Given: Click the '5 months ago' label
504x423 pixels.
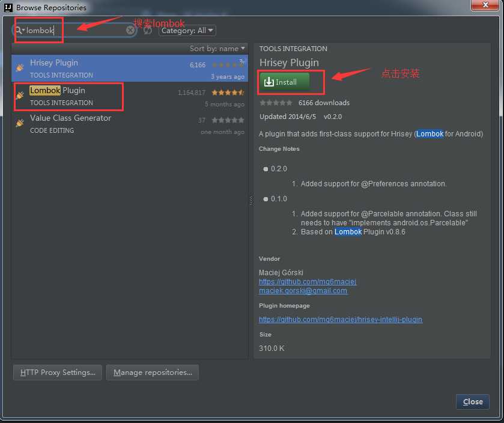Looking at the screenshot, I should pyautogui.click(x=225, y=104).
